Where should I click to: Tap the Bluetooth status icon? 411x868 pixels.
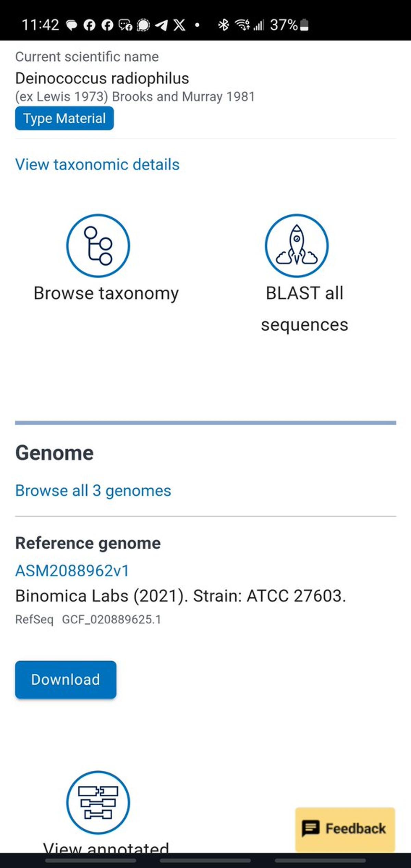224,25
